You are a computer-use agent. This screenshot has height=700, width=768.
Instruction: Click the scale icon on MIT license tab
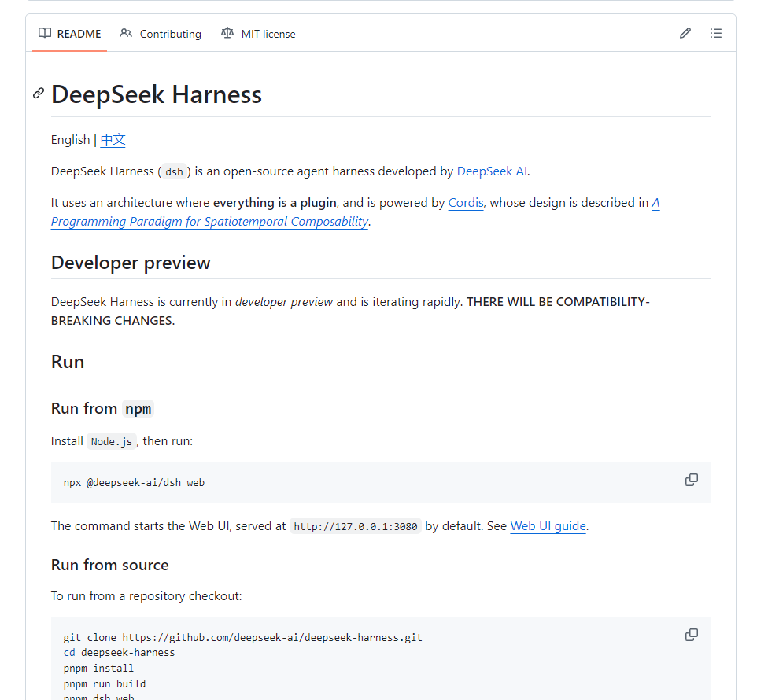[227, 33]
